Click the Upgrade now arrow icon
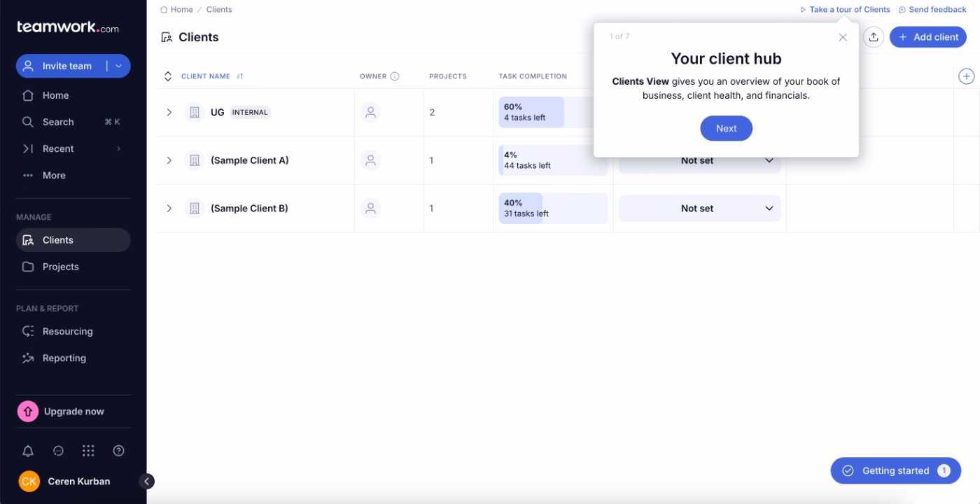 tap(28, 412)
